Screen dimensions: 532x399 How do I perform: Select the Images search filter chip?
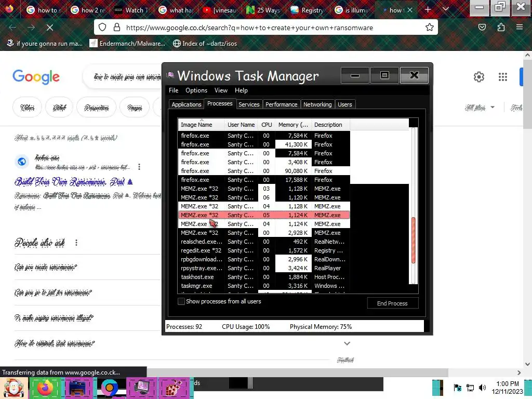click(135, 108)
